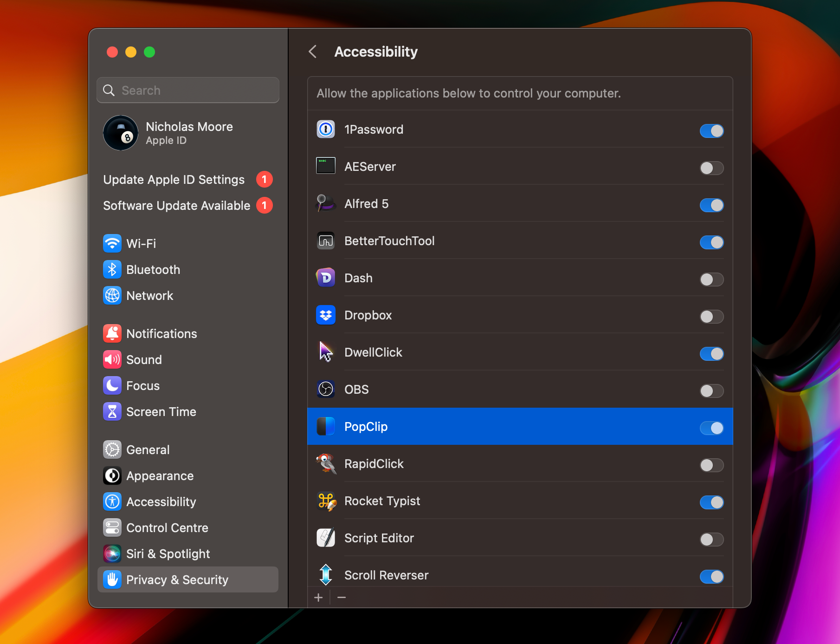
Task: Click the Sound speaker icon
Action: click(112, 359)
